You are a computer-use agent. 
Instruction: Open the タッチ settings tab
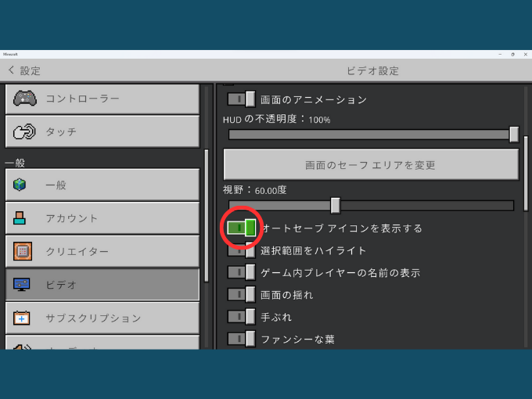[102, 131]
